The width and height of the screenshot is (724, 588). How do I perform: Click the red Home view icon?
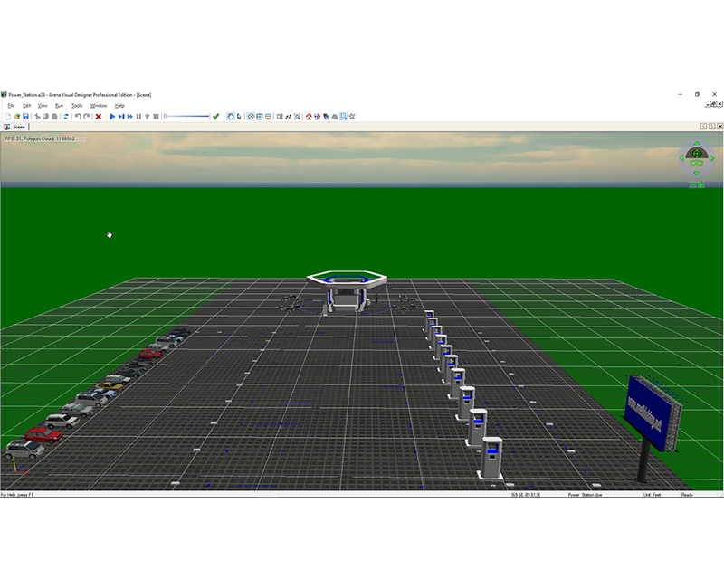pyautogui.click(x=309, y=117)
